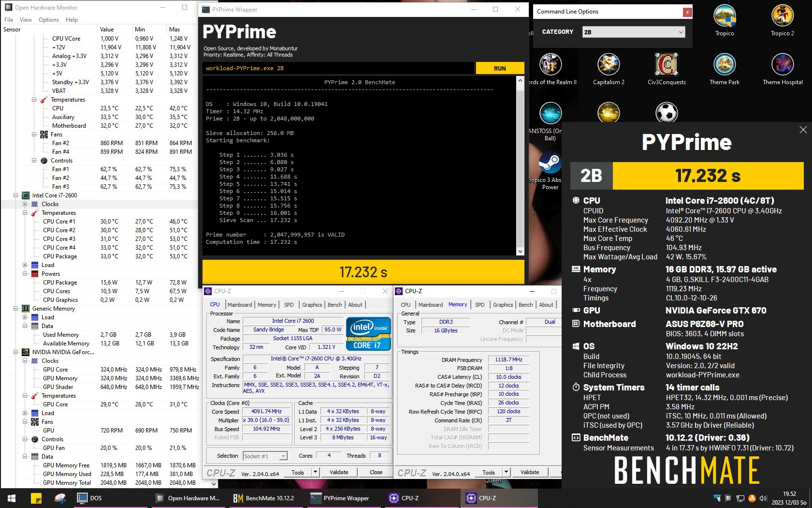The image size is (812, 508).
Task: Click Validate in right CPU-Z window
Action: (x=530, y=472)
